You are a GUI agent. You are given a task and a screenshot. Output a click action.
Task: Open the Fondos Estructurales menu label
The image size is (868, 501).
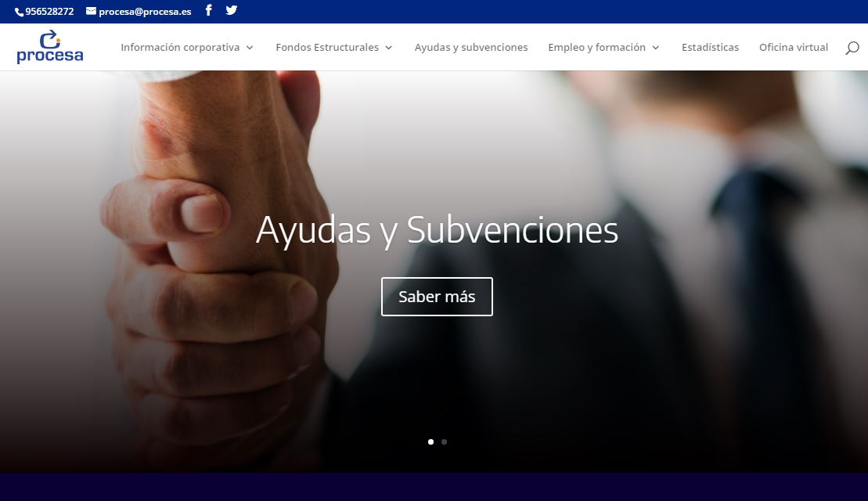tap(327, 48)
